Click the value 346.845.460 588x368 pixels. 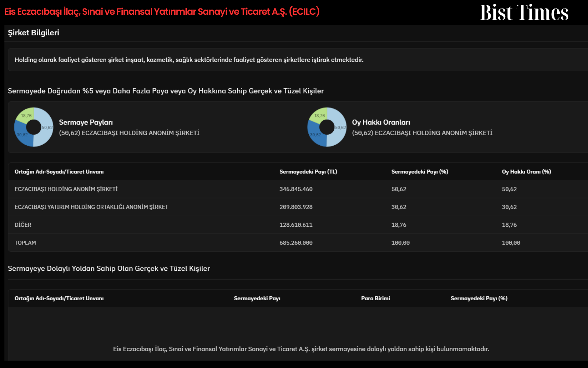point(296,189)
